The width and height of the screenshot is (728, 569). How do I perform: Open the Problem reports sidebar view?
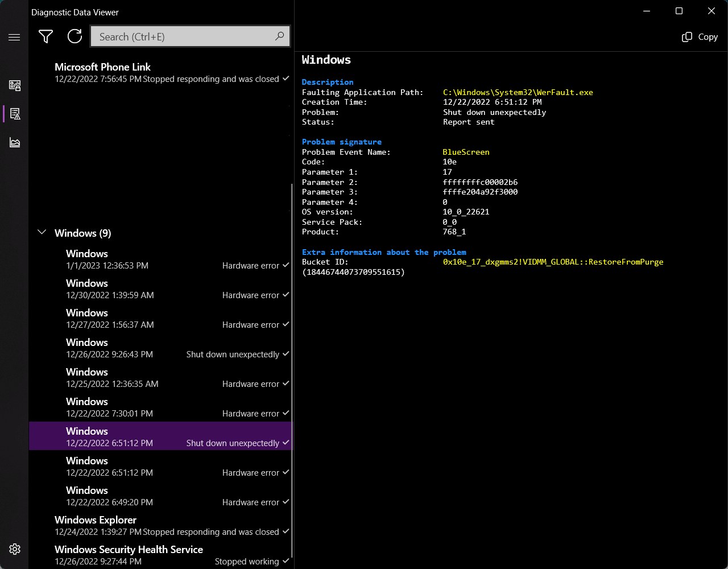[x=15, y=114]
